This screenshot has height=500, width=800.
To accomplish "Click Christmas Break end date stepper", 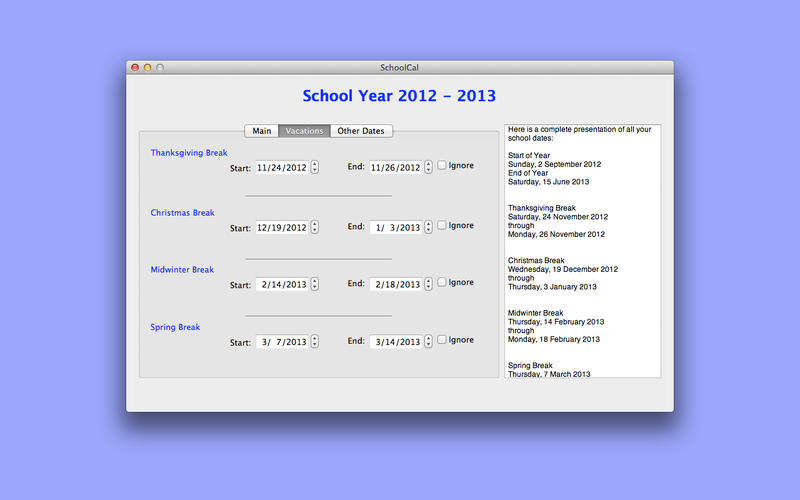I will tap(429, 227).
